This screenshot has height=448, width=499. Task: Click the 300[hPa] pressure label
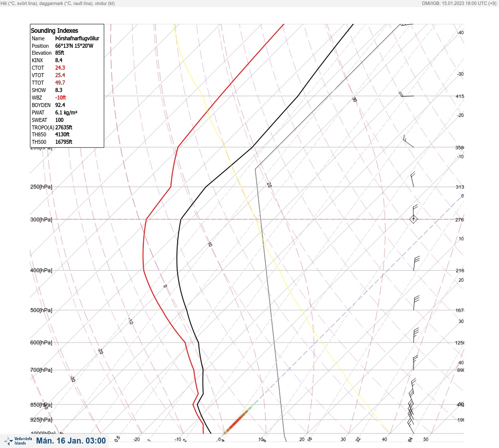point(41,220)
